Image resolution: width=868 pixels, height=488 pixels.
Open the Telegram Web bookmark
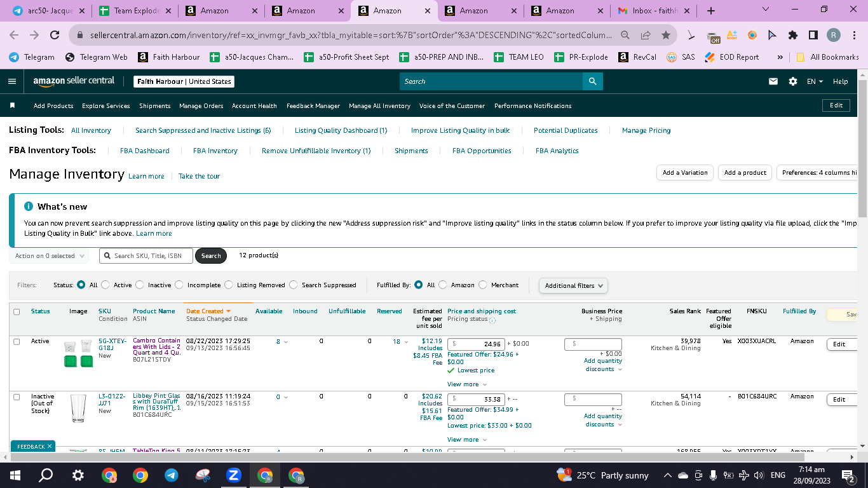pyautogui.click(x=96, y=57)
